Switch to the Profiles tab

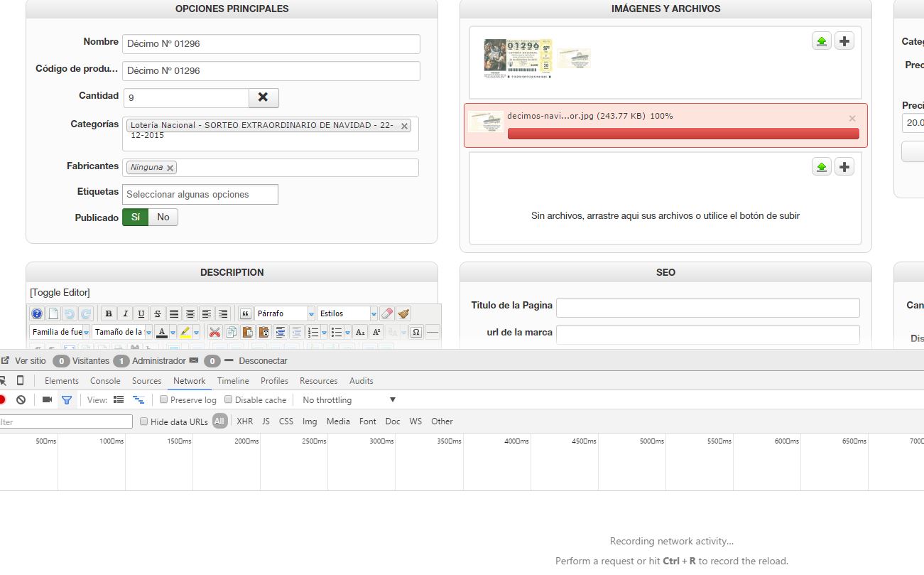(274, 381)
